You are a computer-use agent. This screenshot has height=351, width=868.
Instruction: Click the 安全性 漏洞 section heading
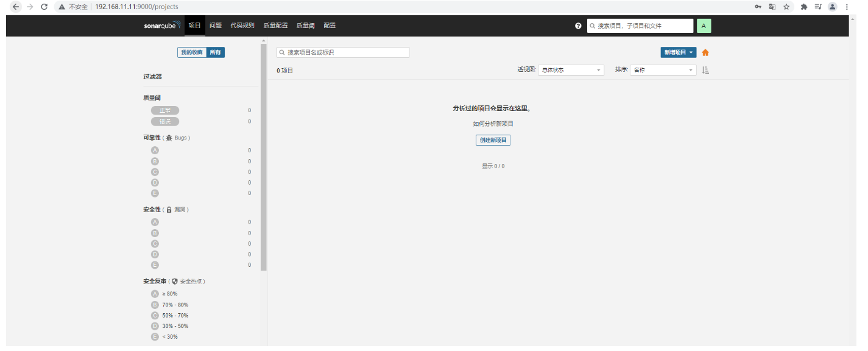point(166,210)
